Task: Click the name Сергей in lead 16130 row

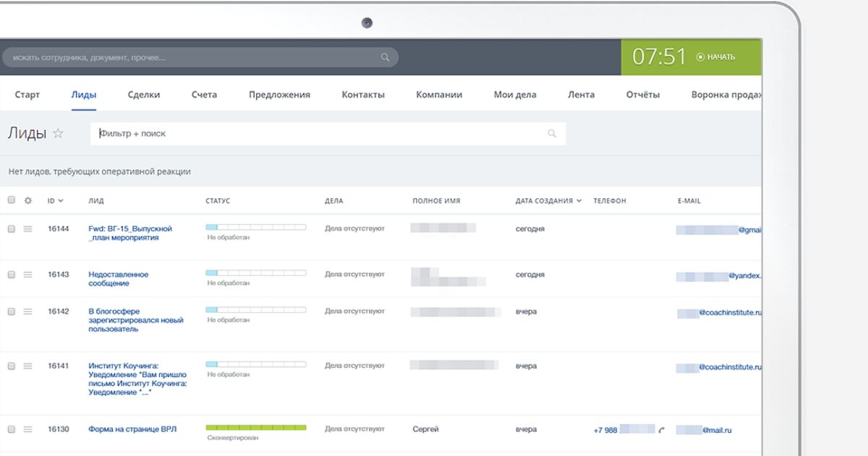Action: [x=425, y=430]
